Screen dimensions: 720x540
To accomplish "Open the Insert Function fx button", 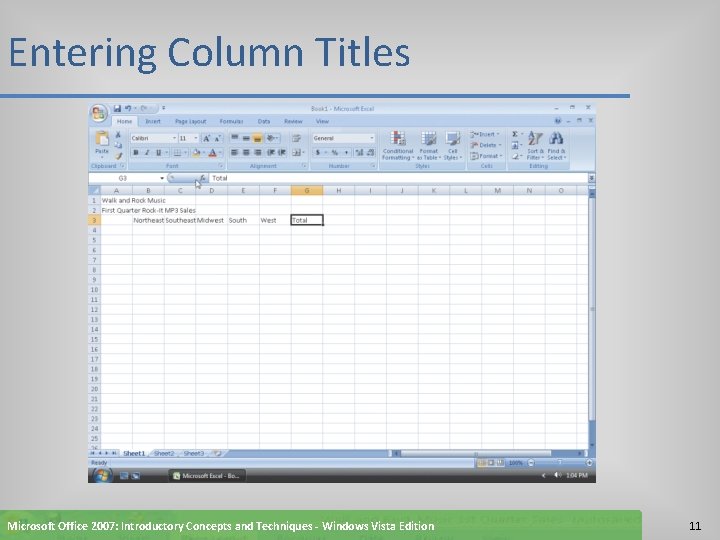I will (x=202, y=178).
